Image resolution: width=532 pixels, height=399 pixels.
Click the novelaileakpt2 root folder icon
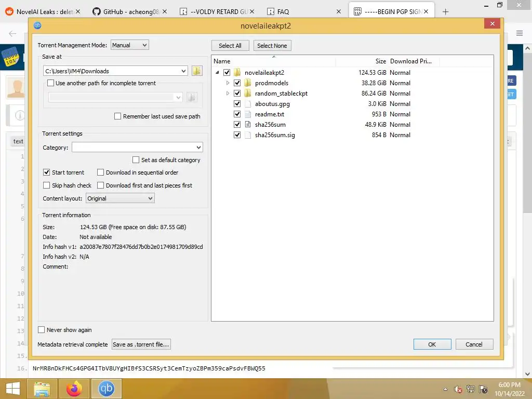tap(237, 72)
